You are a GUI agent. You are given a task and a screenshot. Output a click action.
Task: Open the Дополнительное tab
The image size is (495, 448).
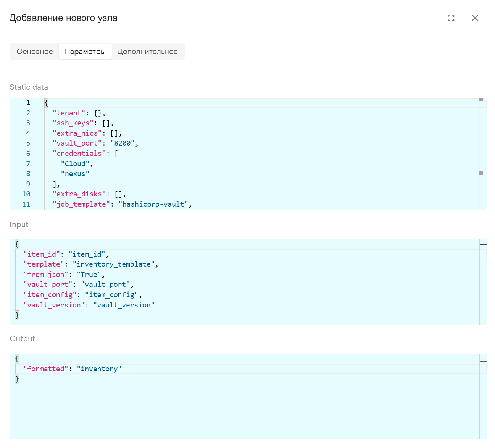click(x=148, y=52)
